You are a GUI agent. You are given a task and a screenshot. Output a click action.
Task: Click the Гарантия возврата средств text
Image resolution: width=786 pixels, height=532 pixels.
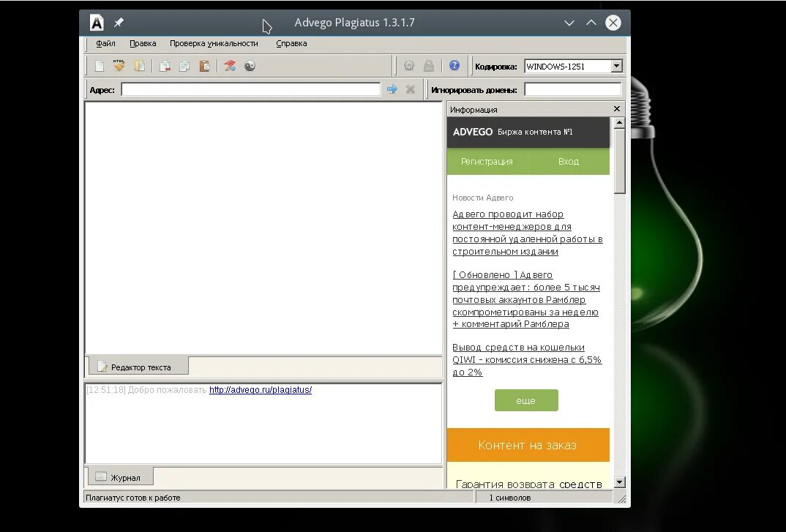pos(529,484)
